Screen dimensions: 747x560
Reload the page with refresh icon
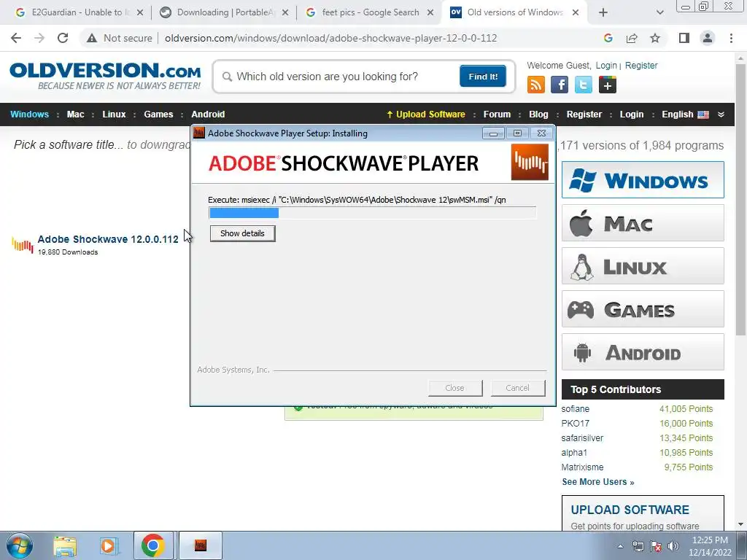[63, 38]
